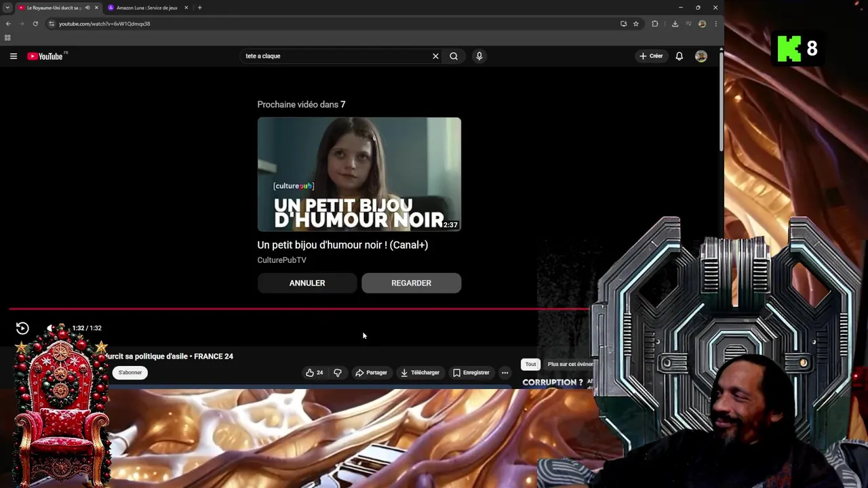The width and height of the screenshot is (868, 488).
Task: Go back with the browser back arrow
Action: point(8,24)
